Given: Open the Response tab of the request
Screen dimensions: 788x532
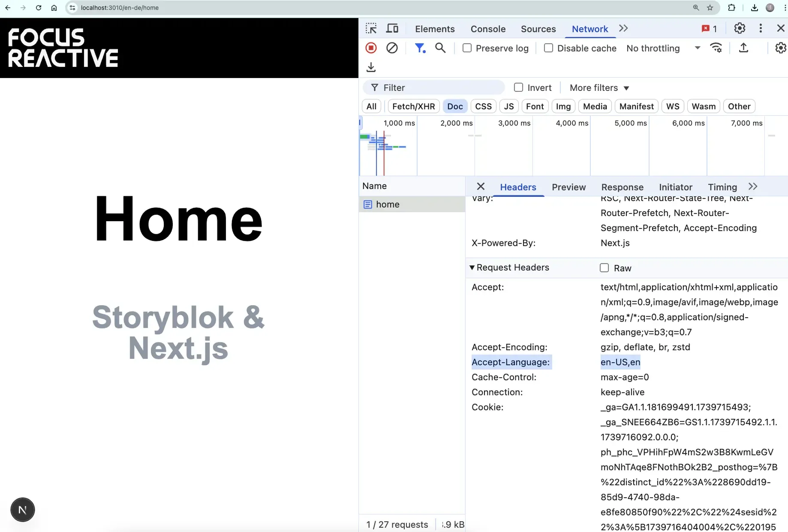Looking at the screenshot, I should pos(622,187).
